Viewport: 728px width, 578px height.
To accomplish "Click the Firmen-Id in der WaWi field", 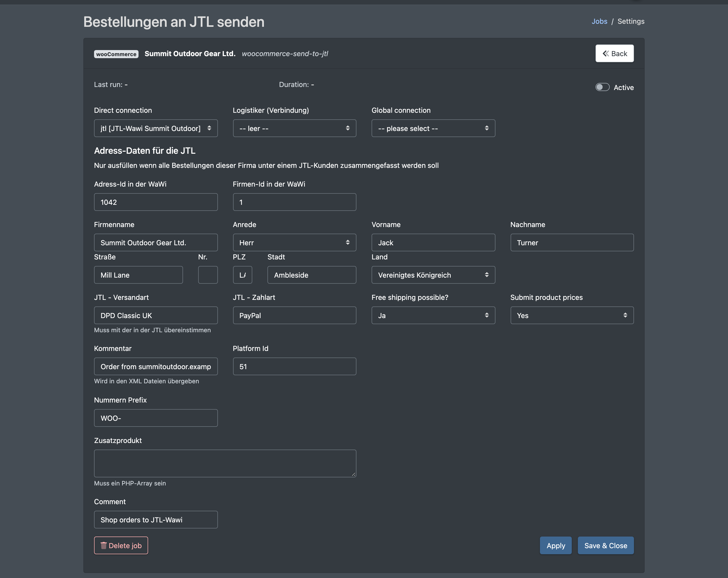I will pyautogui.click(x=294, y=202).
